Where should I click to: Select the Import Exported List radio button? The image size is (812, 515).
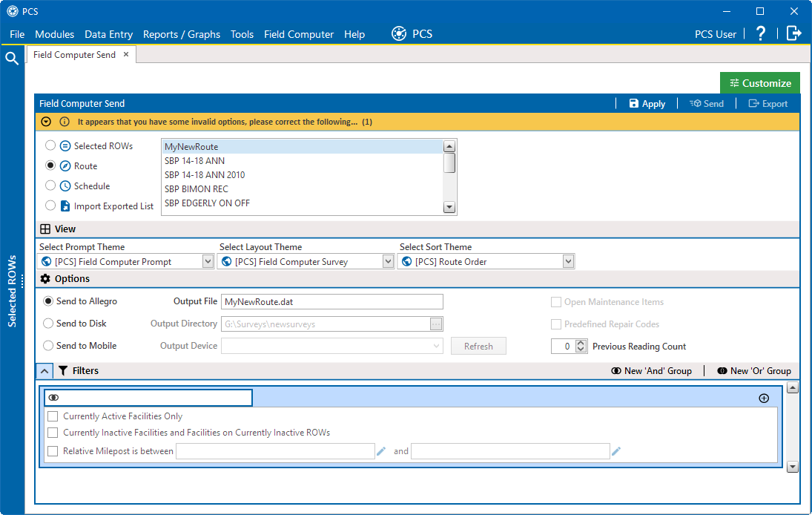[x=50, y=205]
